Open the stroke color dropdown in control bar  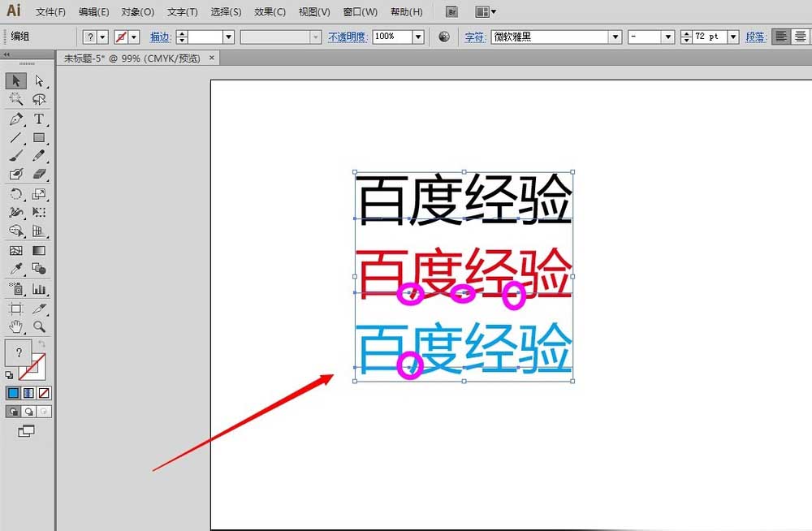134,37
